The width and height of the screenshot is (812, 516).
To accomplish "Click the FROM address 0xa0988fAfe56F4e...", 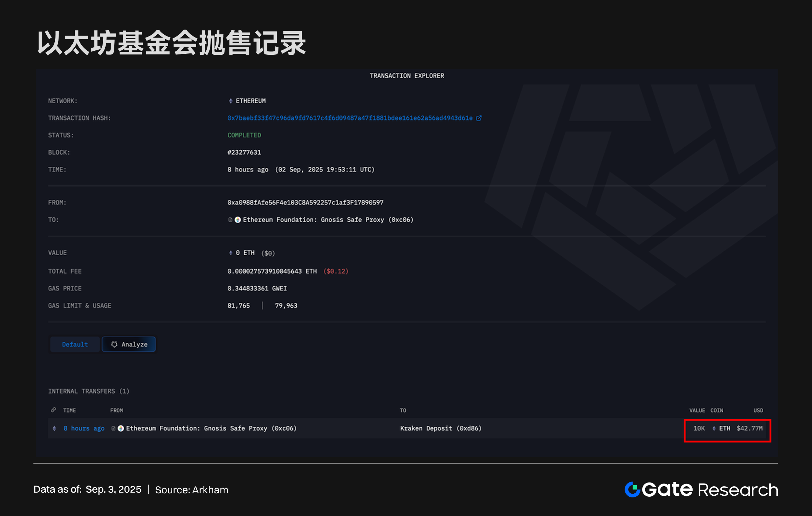I will pyautogui.click(x=305, y=203).
